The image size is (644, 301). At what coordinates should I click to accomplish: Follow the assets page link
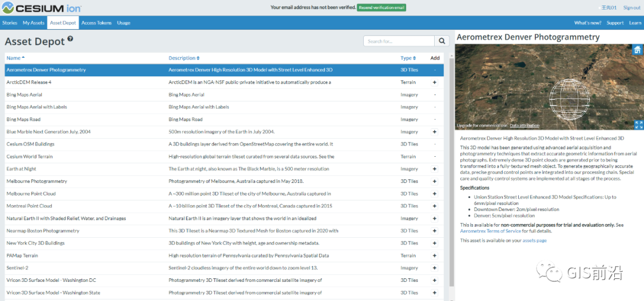tap(534, 240)
